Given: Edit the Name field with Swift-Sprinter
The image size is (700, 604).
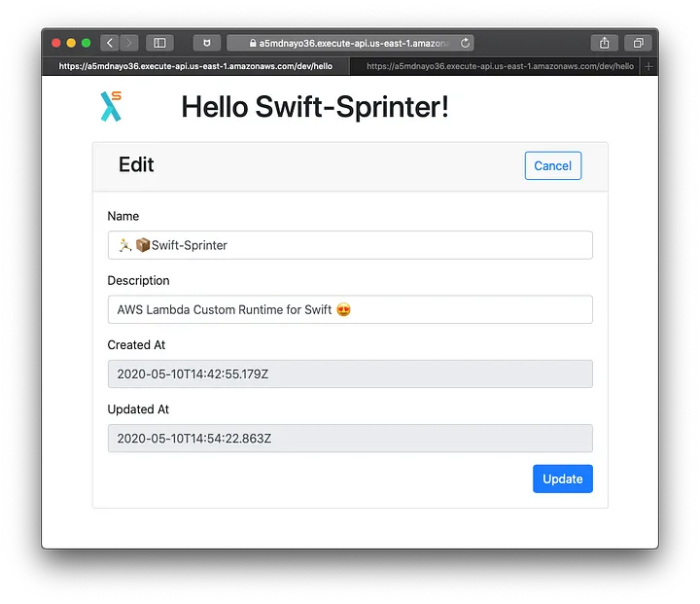Looking at the screenshot, I should click(350, 245).
